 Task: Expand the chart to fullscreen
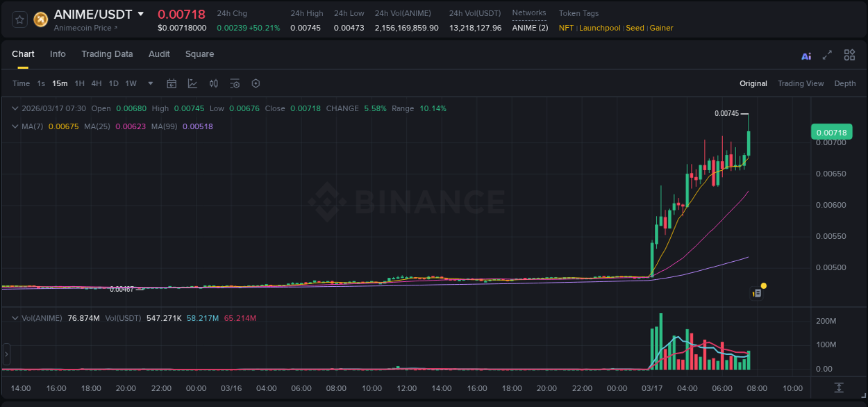click(x=827, y=55)
